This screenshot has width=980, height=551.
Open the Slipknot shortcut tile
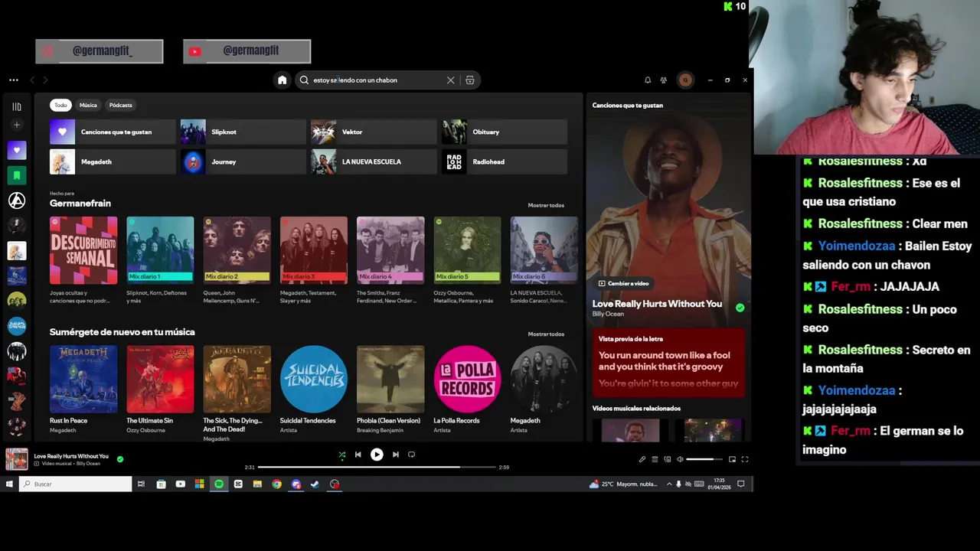[x=243, y=132]
